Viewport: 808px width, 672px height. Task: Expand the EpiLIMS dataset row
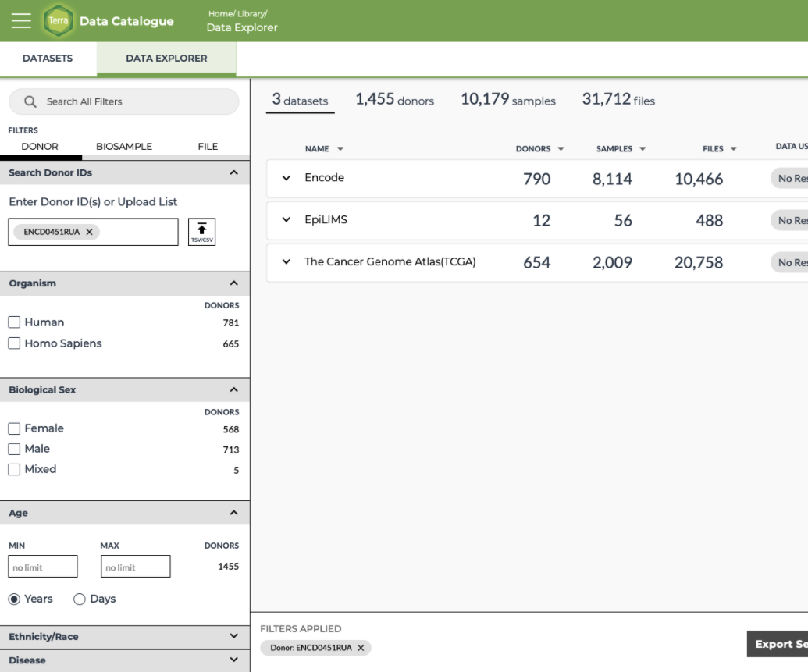point(287,219)
